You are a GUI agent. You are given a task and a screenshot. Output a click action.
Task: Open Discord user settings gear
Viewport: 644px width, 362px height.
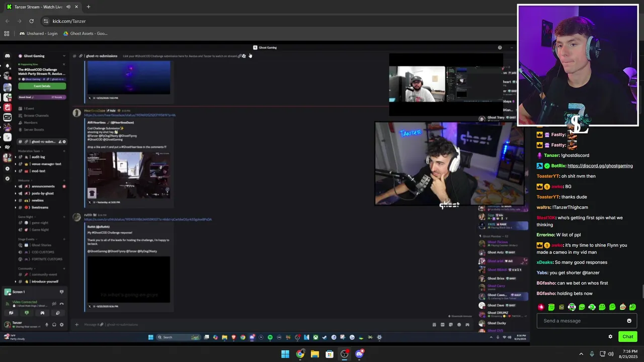coord(61,325)
